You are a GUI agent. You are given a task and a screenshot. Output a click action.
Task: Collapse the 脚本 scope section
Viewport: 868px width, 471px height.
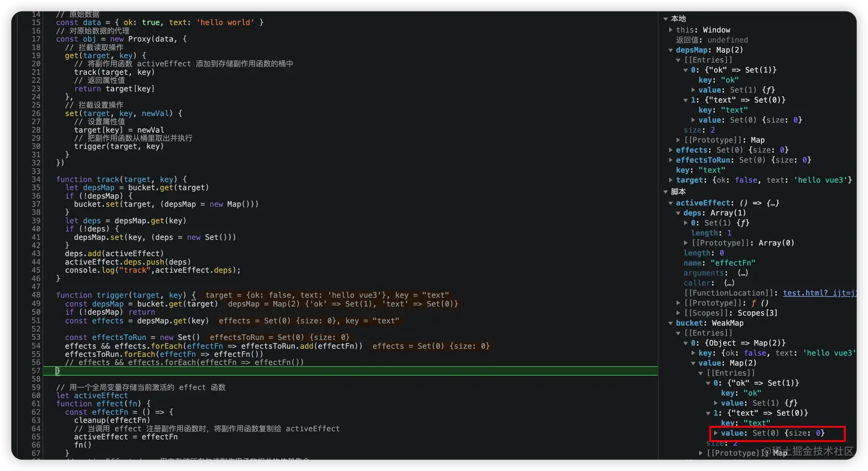pyautogui.click(x=666, y=192)
